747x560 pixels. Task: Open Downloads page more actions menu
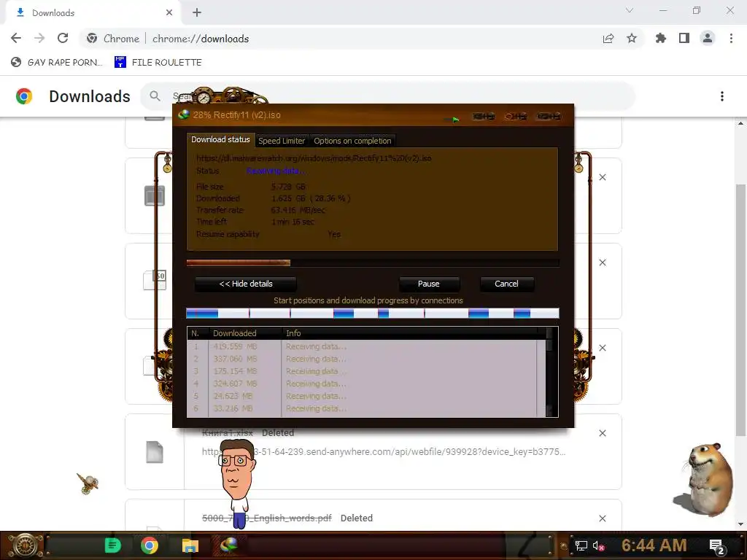[x=722, y=96]
